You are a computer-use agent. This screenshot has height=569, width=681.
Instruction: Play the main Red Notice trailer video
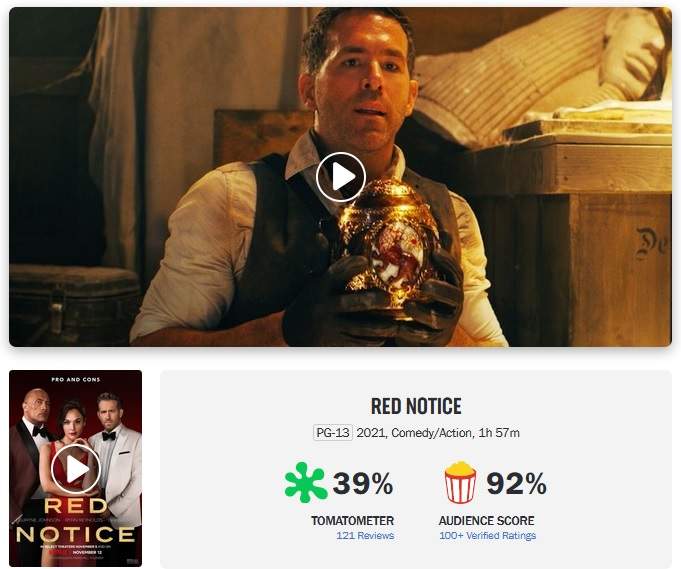tap(340, 177)
